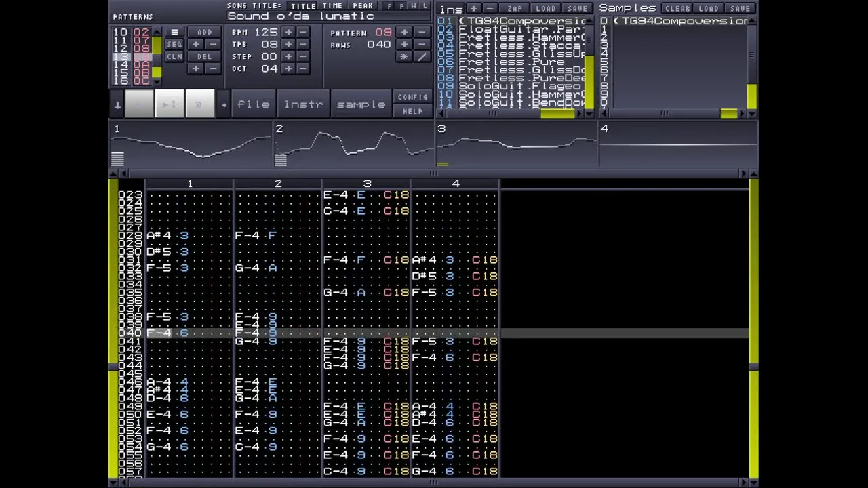The width and height of the screenshot is (868, 488).
Task: Toggle the L live-switch option
Action: pyautogui.click(x=425, y=6)
